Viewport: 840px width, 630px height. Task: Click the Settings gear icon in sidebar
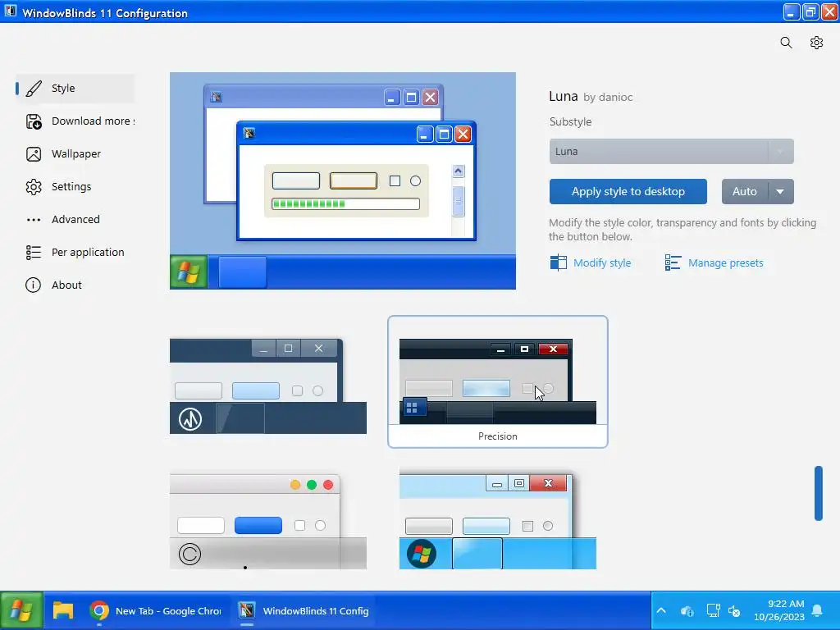coord(34,187)
